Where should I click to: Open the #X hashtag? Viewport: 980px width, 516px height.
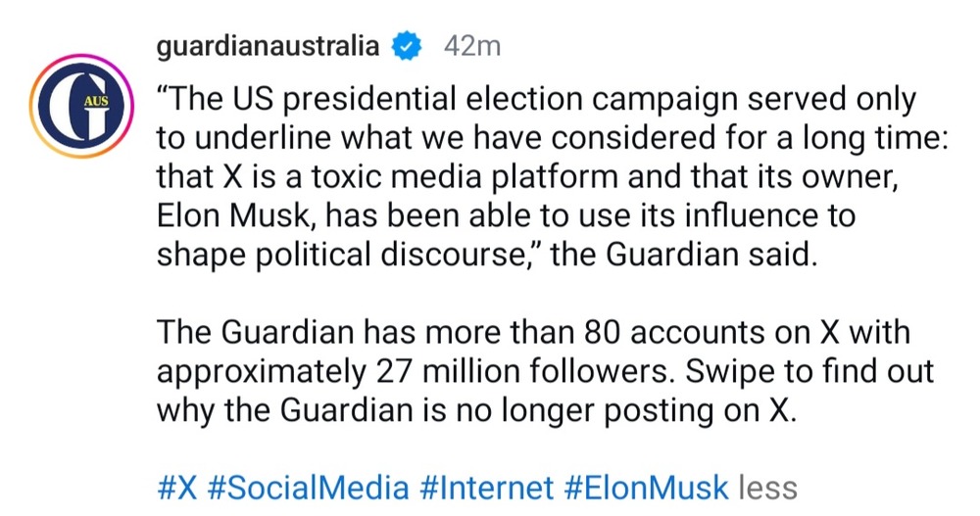177,487
